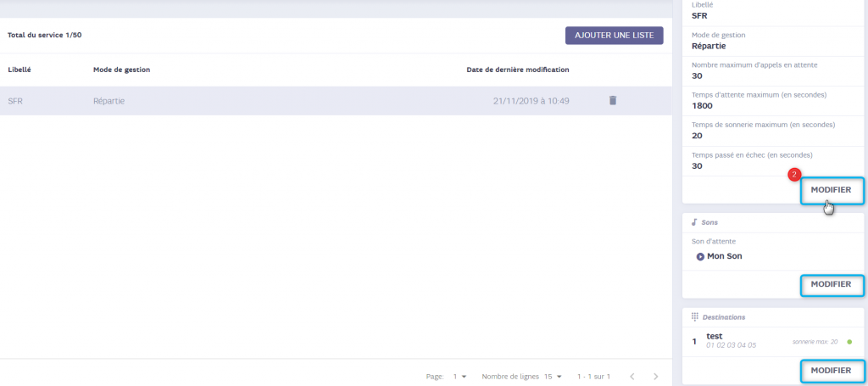Click the Destinations keypad icon
Viewport: 868px width, 386px height.
click(695, 316)
